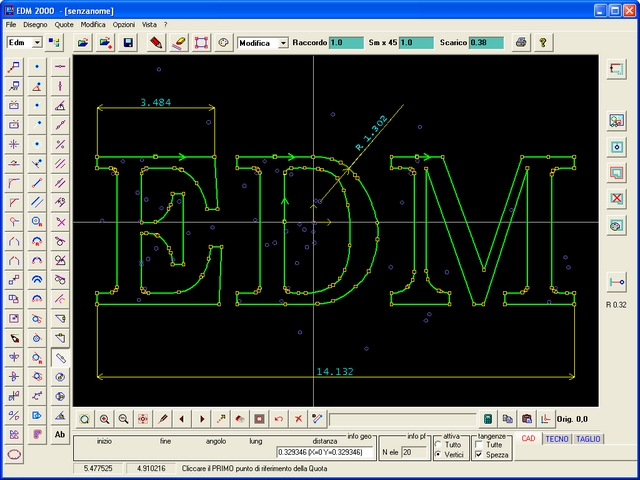640x480 pixels.
Task: Uncheck the Spezza checkbox
Action: (479, 454)
